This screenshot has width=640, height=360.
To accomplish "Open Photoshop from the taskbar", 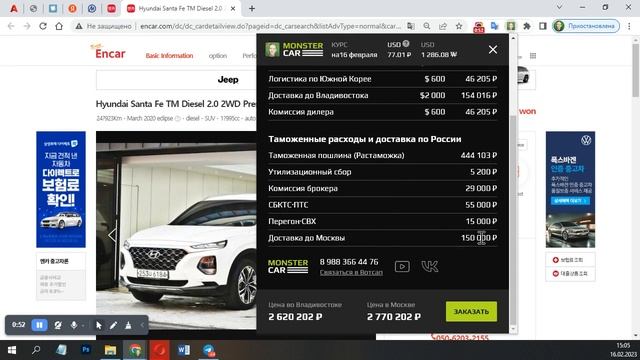I will tap(86, 350).
